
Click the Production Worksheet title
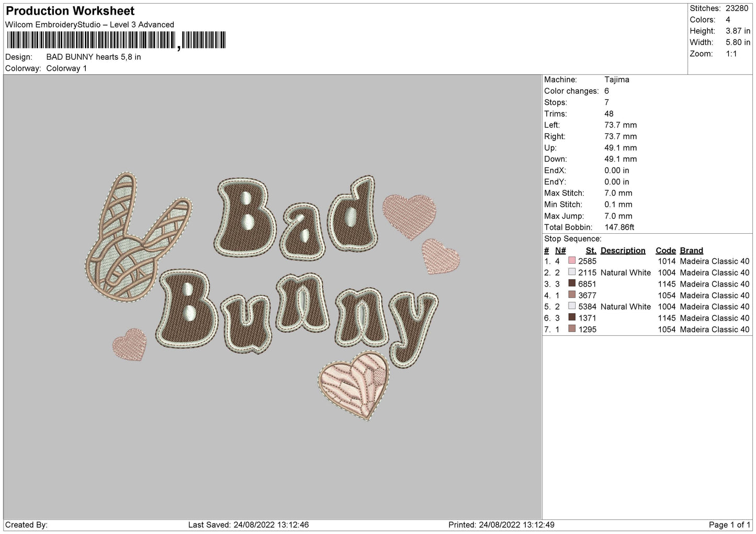point(70,11)
